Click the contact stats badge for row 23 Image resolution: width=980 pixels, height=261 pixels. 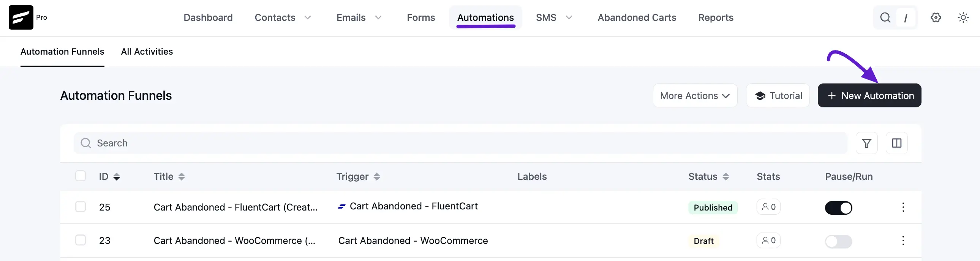click(768, 241)
